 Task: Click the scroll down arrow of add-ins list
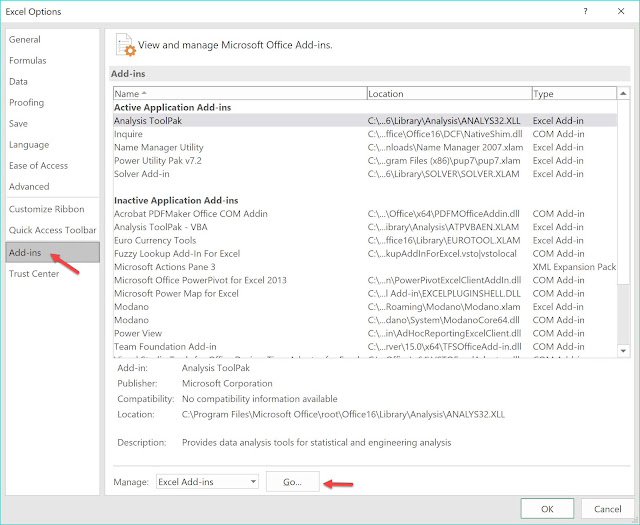click(623, 351)
